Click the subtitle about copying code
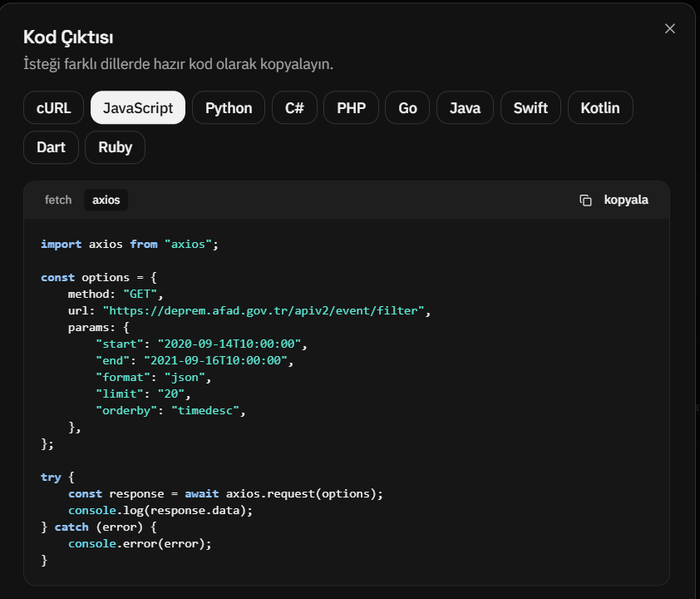The height and width of the screenshot is (599, 700). 178,64
